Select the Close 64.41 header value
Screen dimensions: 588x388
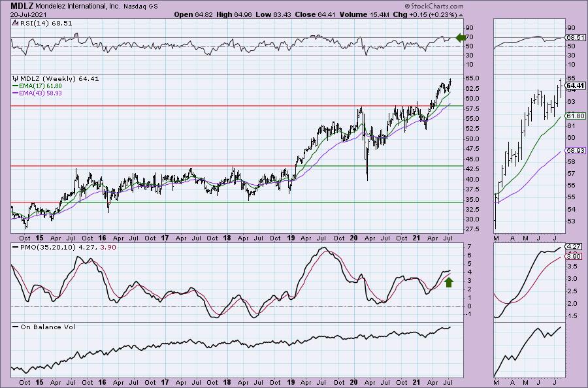coord(316,14)
